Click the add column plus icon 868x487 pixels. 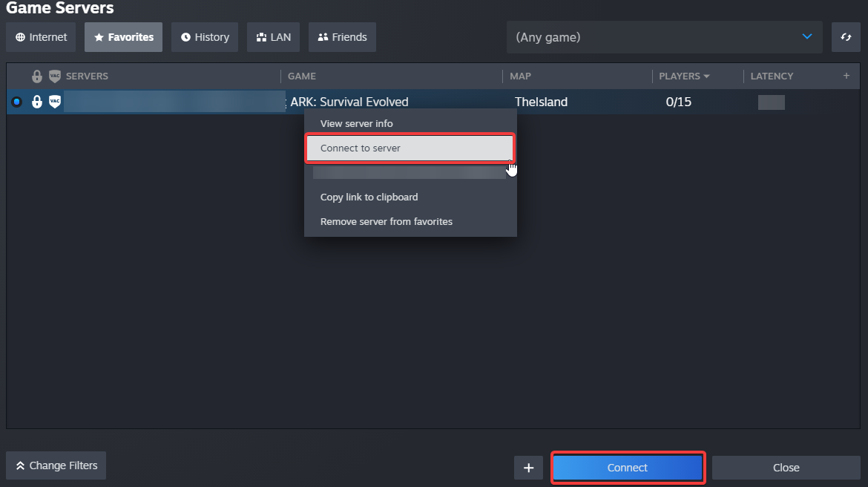[846, 76]
